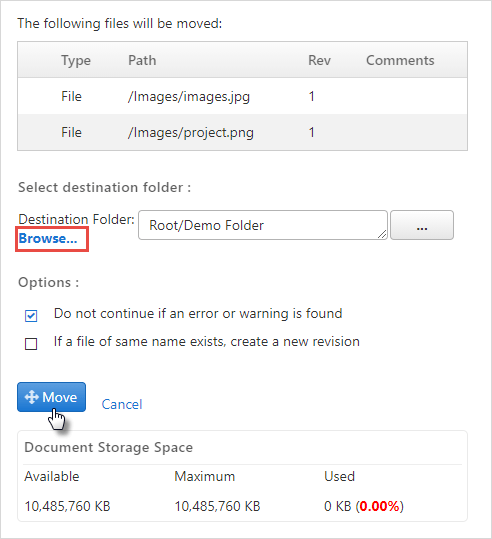This screenshot has width=492, height=539.
Task: Click the red 0.00% used percentage
Action: (380, 506)
